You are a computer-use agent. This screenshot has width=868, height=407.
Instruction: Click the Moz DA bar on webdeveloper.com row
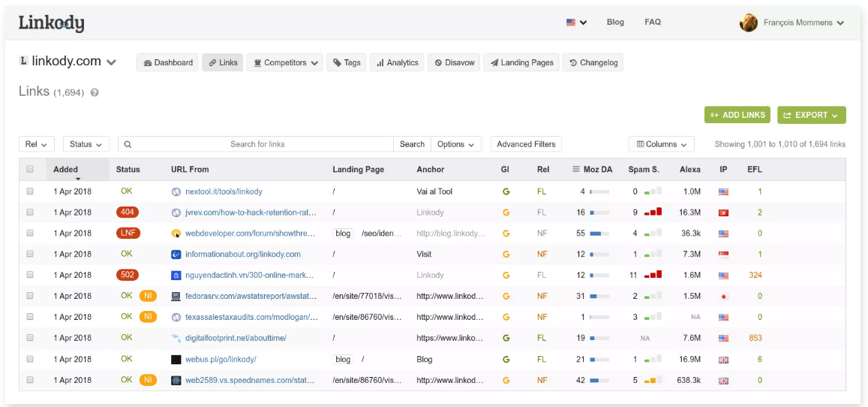599,234
